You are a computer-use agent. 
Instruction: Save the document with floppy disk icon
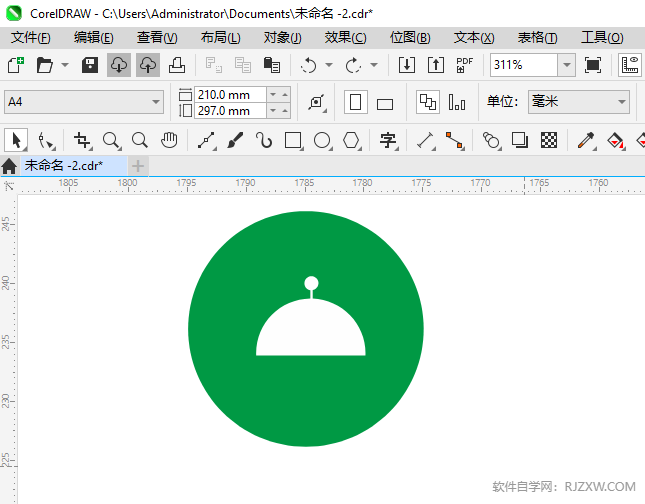90,65
